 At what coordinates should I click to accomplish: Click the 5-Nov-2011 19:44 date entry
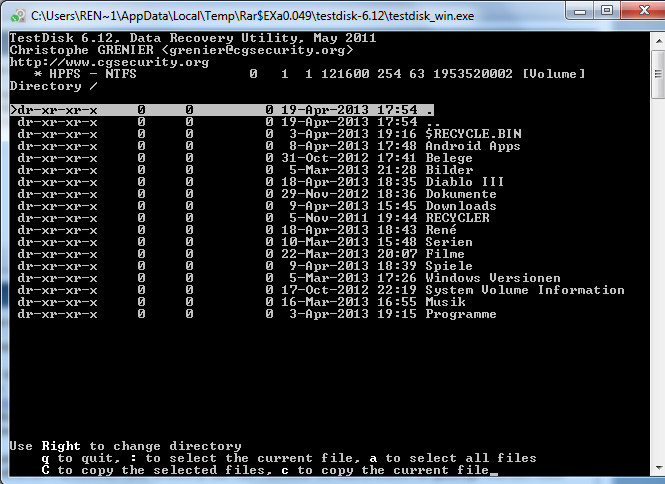pos(353,218)
